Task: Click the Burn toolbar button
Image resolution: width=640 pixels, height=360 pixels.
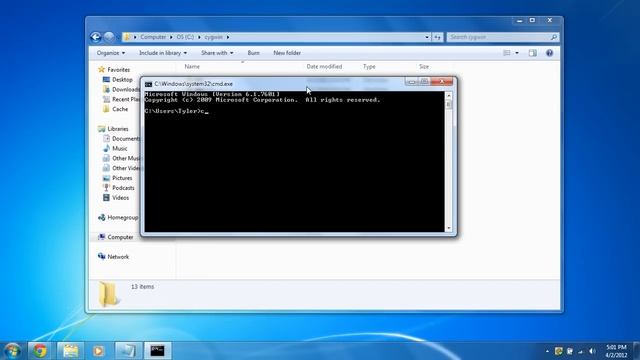Action: pyautogui.click(x=253, y=53)
